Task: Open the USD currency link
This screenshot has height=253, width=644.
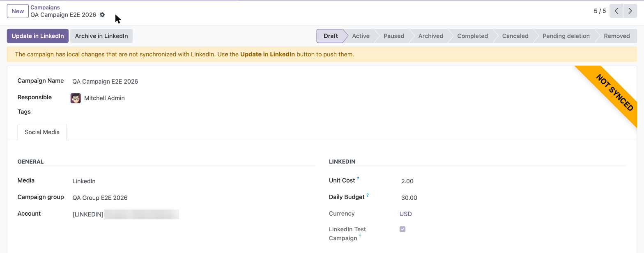Action: pyautogui.click(x=406, y=214)
